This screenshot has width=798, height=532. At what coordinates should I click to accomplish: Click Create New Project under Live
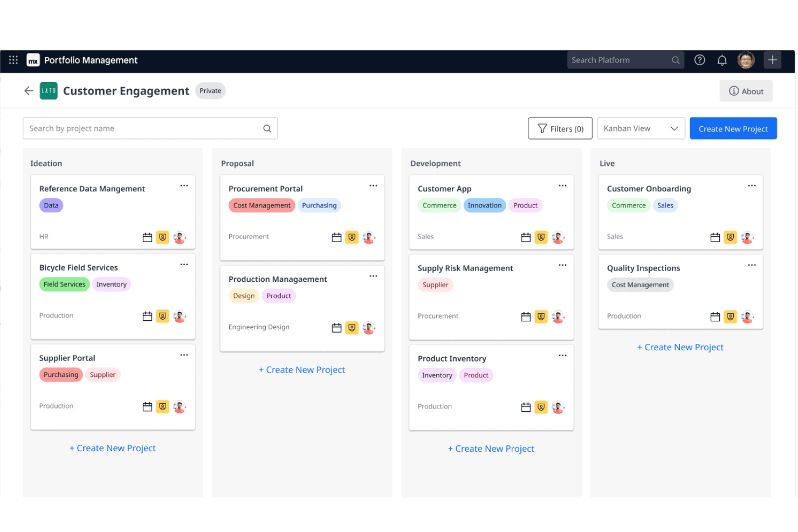tap(680, 347)
